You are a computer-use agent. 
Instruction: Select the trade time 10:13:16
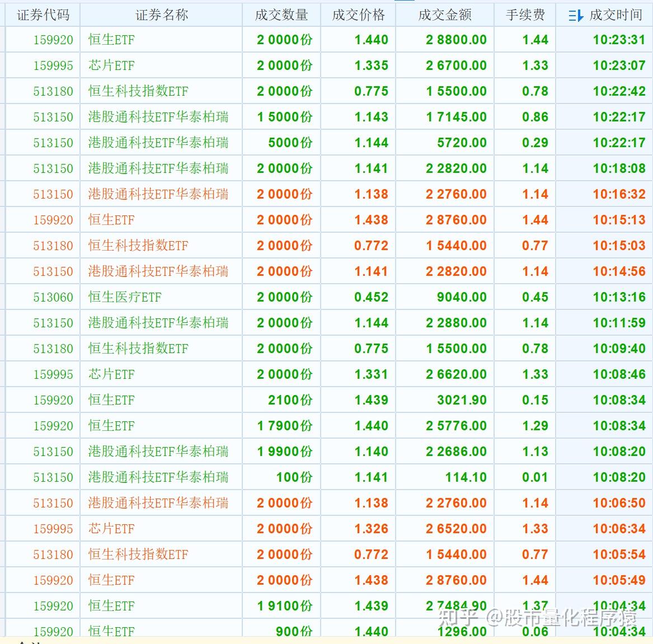619,297
